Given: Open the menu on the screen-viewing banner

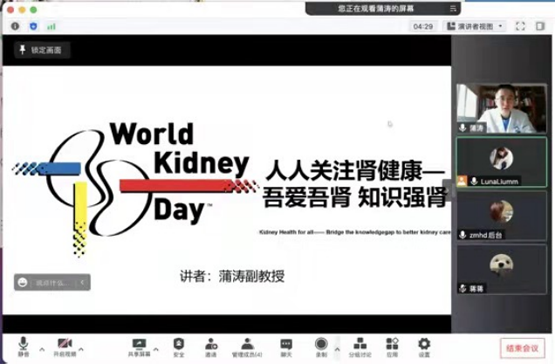Looking at the screenshot, I should point(453,8).
